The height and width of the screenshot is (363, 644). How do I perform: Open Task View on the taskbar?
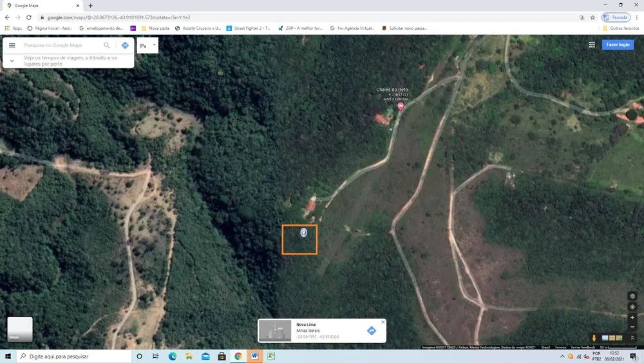[155, 356]
